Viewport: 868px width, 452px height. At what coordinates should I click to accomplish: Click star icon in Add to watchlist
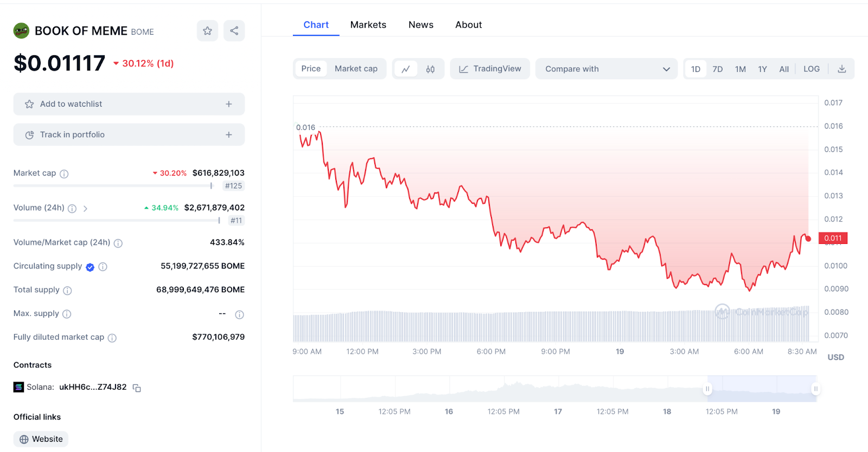click(x=29, y=104)
